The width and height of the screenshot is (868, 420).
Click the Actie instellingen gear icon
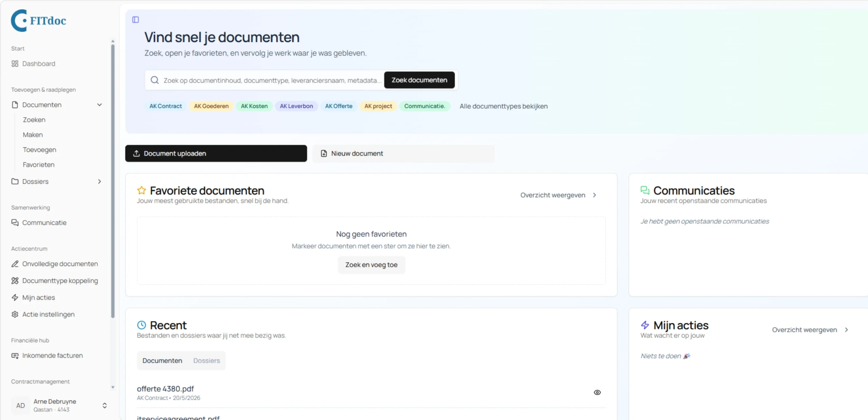pos(15,314)
